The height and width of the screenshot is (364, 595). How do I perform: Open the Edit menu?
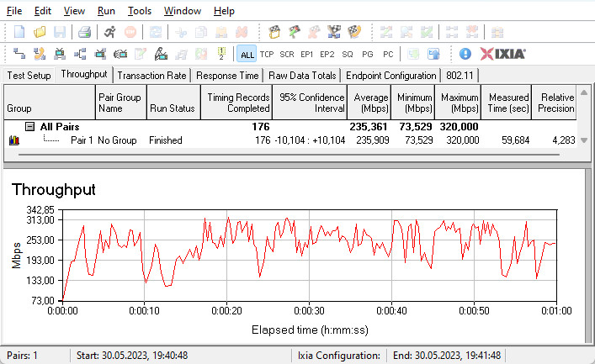coord(42,11)
